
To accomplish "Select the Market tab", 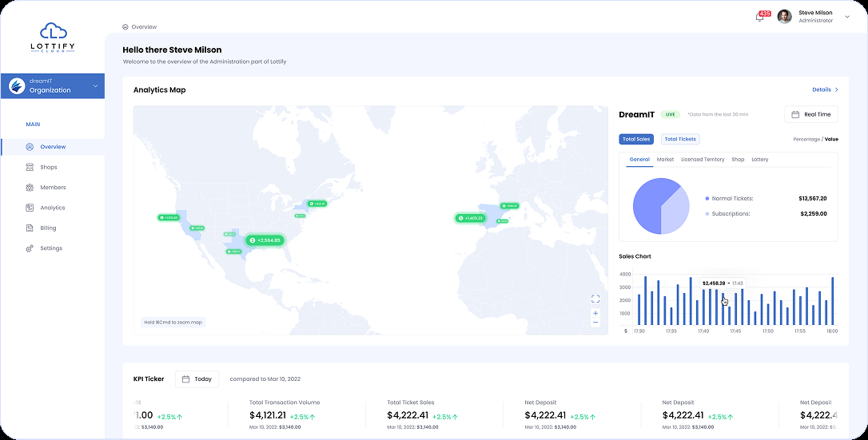I will [x=666, y=159].
